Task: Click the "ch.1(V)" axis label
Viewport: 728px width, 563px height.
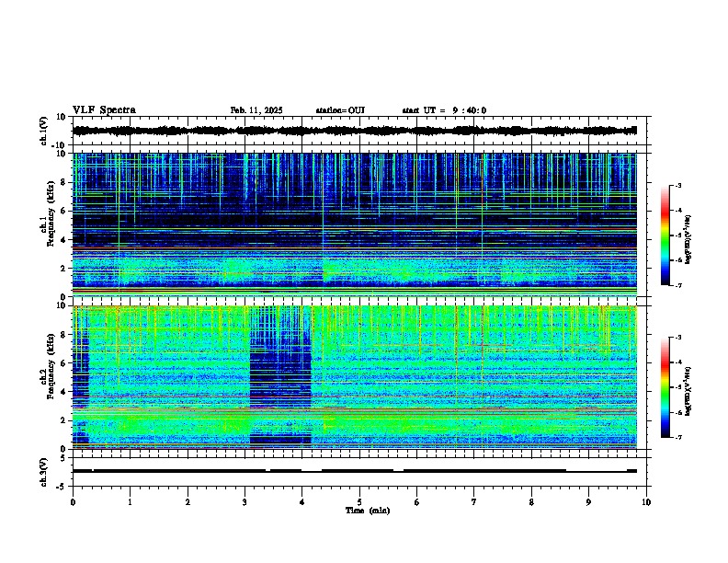Action: (x=44, y=131)
